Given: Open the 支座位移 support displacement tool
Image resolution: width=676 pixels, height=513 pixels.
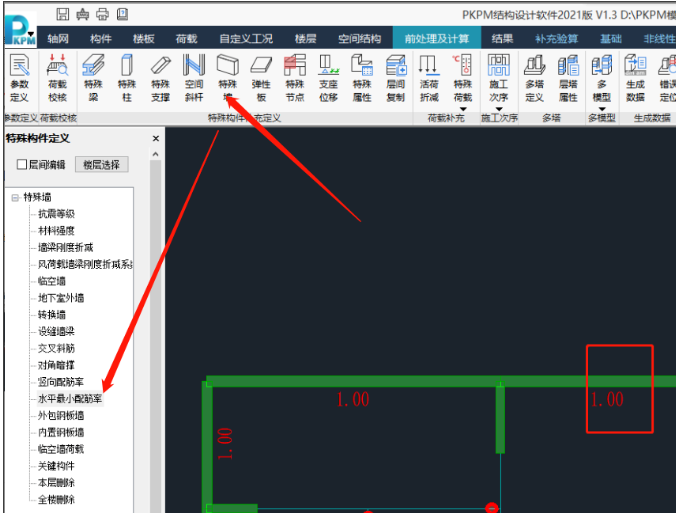Looking at the screenshot, I should (x=329, y=78).
